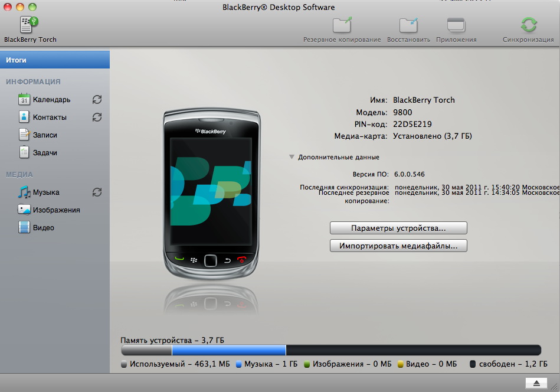Image resolution: width=560 pixels, height=392 pixels.
Task: Click the BlackBerry Torch device icon
Action: [29, 25]
